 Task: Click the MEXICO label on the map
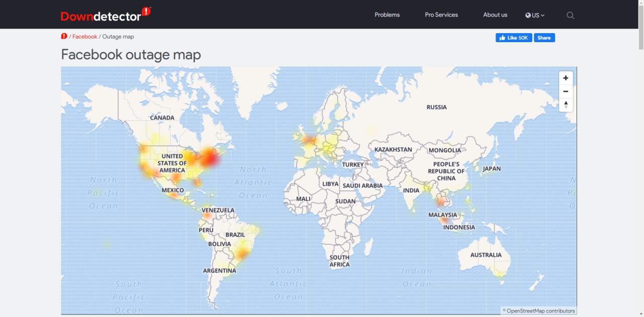click(173, 190)
